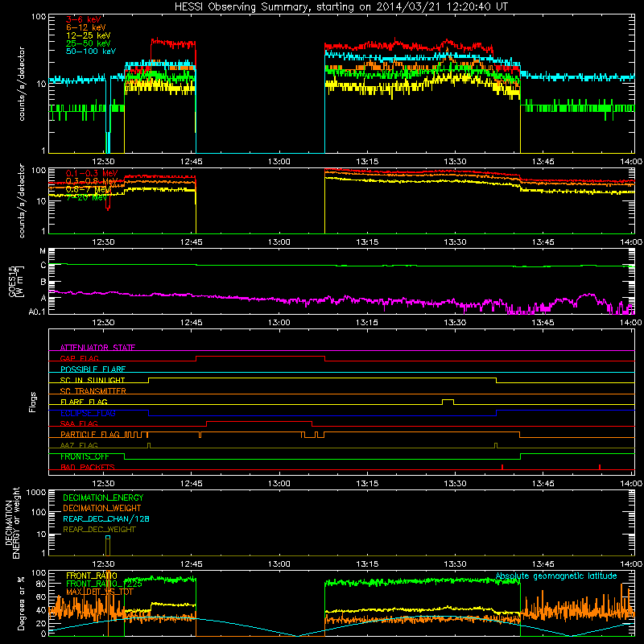Select the DECIMATION_ENERGY legend label

(103, 497)
